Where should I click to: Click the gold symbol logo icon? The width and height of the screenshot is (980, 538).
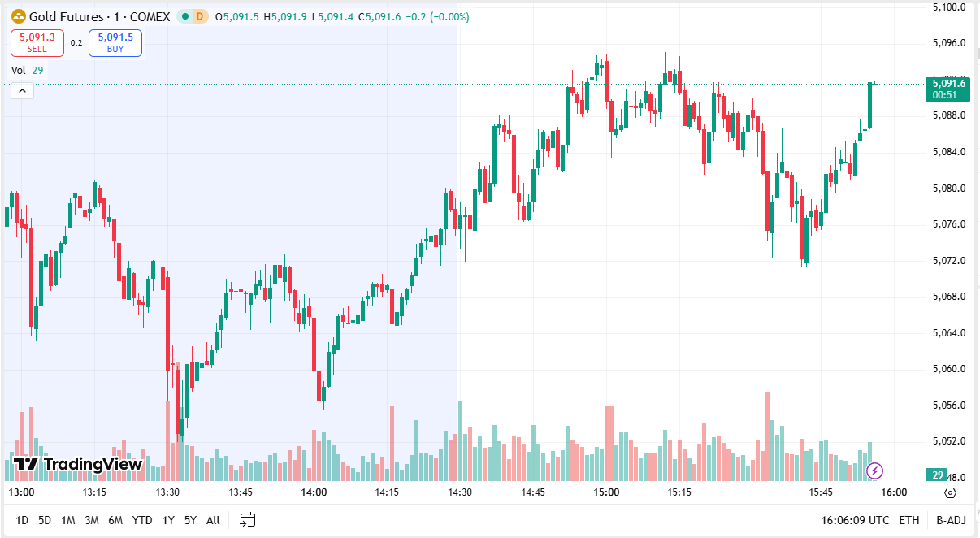coord(18,16)
